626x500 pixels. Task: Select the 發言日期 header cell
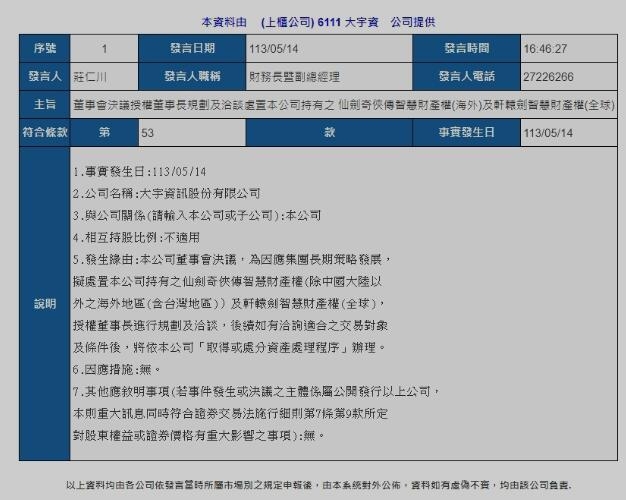(192, 48)
